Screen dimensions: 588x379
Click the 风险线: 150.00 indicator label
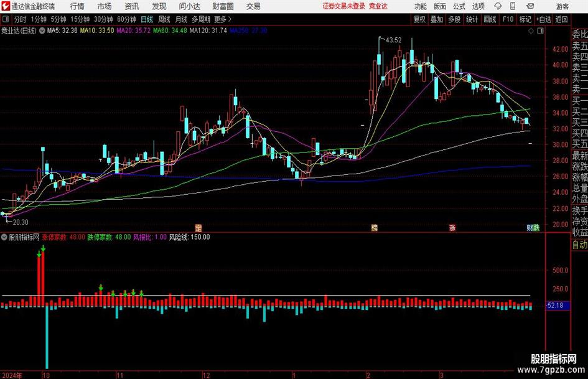coord(189,237)
